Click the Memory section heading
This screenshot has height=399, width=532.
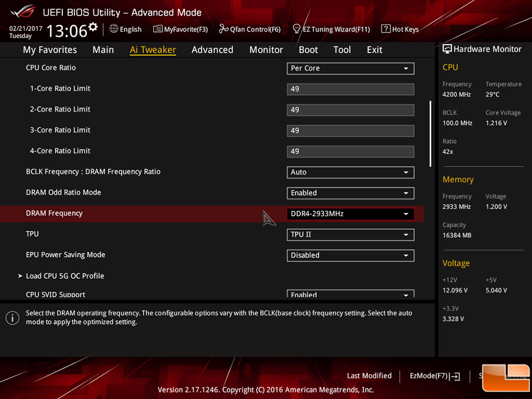(458, 179)
